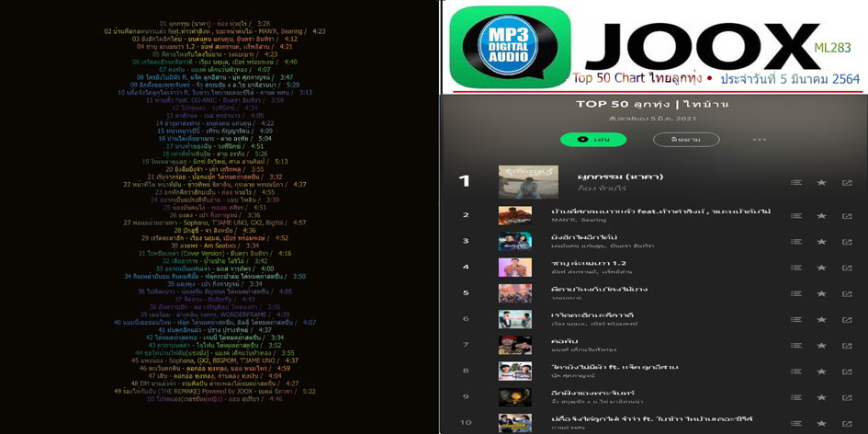This screenshot has height=434, width=868.
Task: Open the rank 4 song cover thumbnail
Action: pyautogui.click(x=514, y=268)
